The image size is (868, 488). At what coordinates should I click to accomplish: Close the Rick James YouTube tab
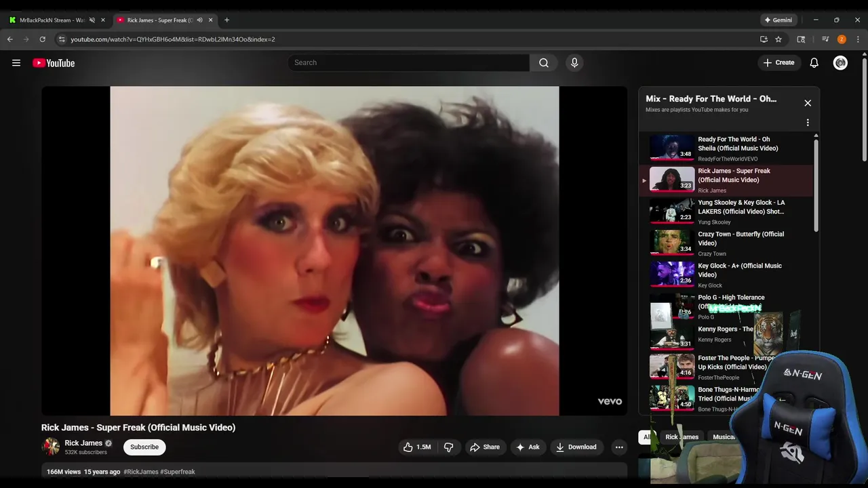[211, 20]
